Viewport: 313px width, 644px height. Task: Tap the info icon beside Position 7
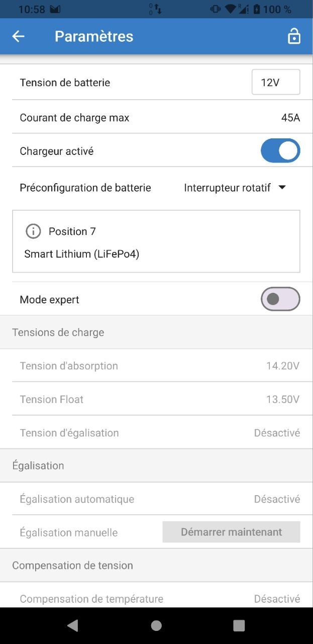(x=33, y=231)
